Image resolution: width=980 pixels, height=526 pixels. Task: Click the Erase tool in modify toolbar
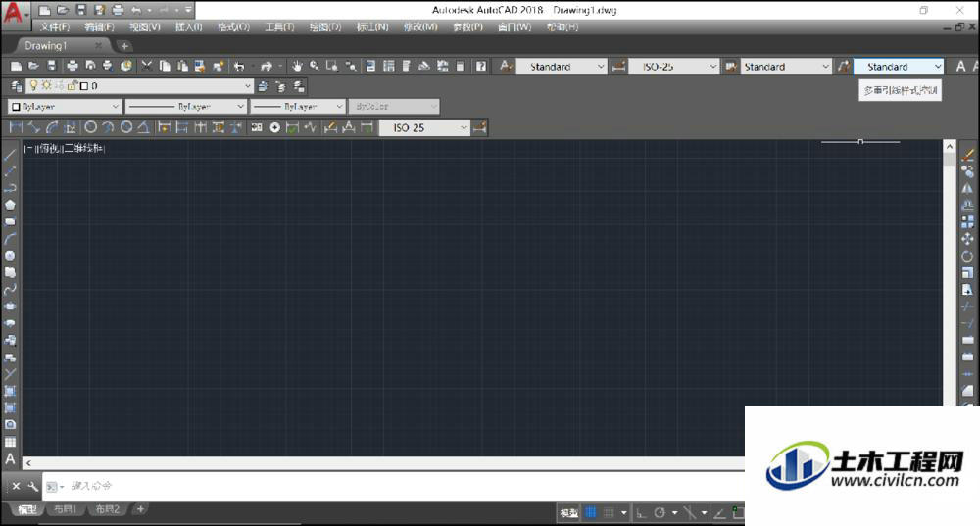tap(967, 155)
